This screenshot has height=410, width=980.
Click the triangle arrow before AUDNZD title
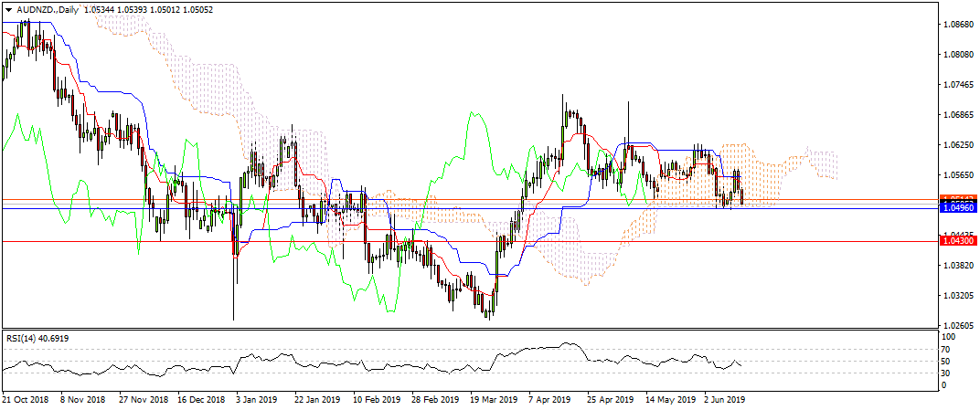[8, 8]
